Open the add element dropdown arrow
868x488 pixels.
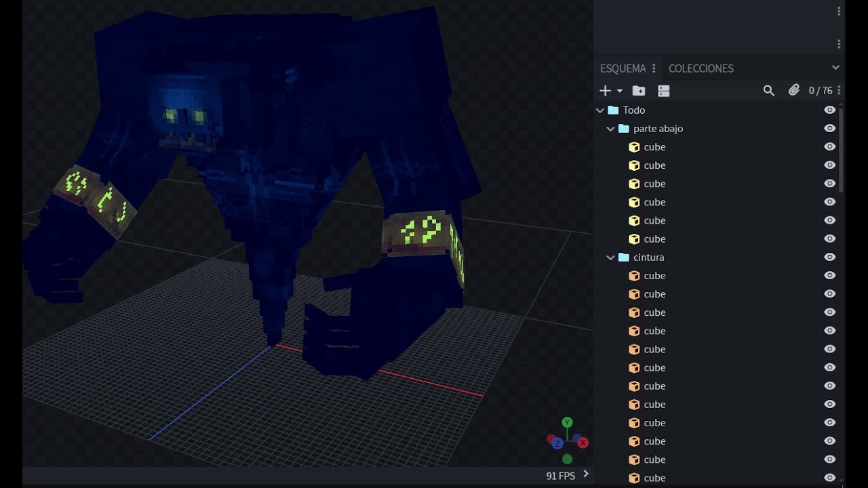[x=620, y=91]
